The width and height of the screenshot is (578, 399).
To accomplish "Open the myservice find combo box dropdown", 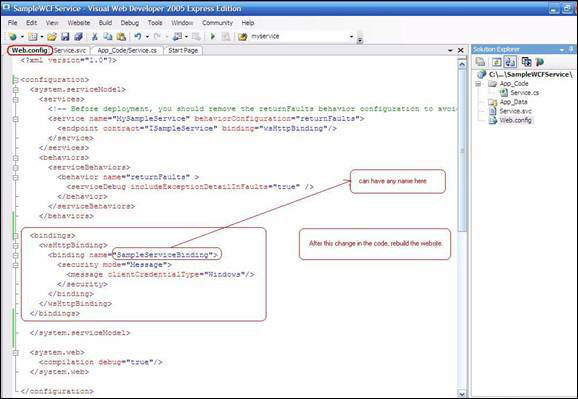I will (x=351, y=37).
